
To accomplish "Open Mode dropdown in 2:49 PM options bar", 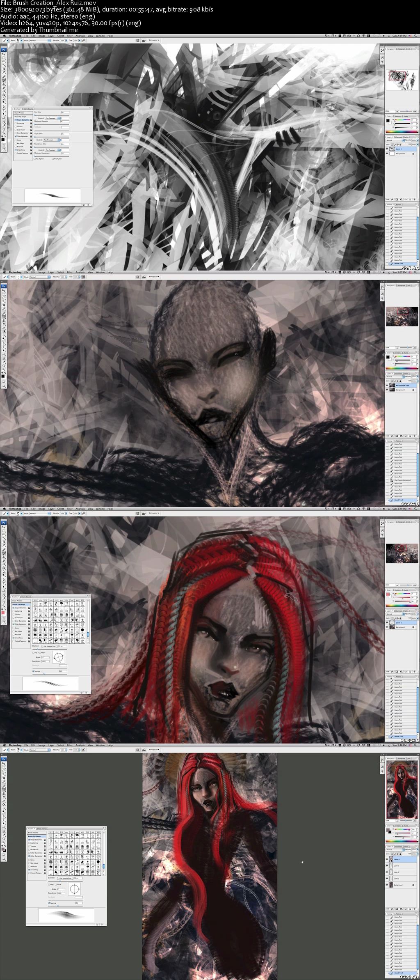I will [40, 40].
